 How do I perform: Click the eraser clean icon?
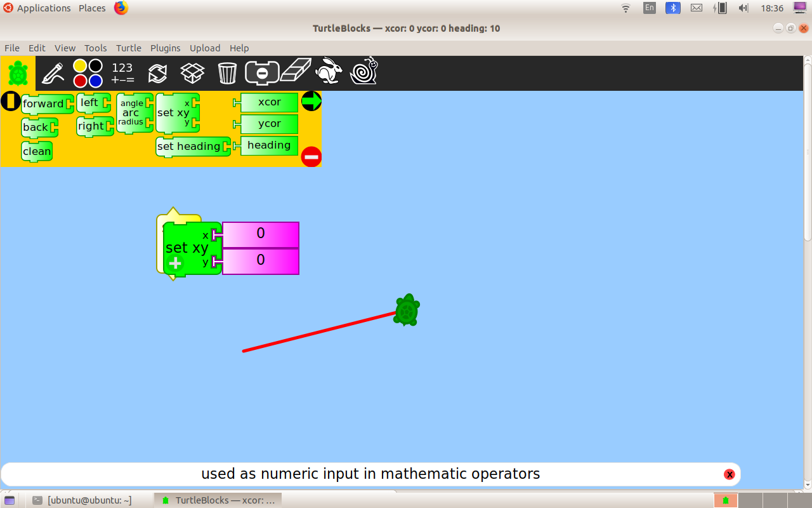pos(296,71)
